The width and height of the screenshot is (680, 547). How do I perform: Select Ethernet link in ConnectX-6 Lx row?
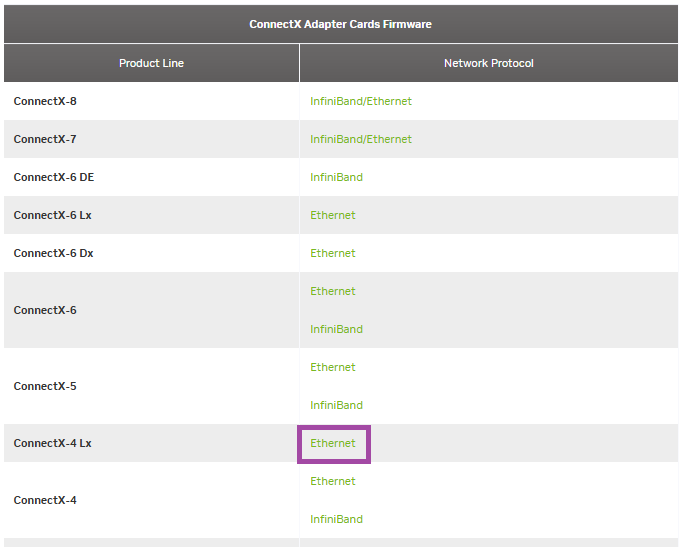[x=332, y=215]
